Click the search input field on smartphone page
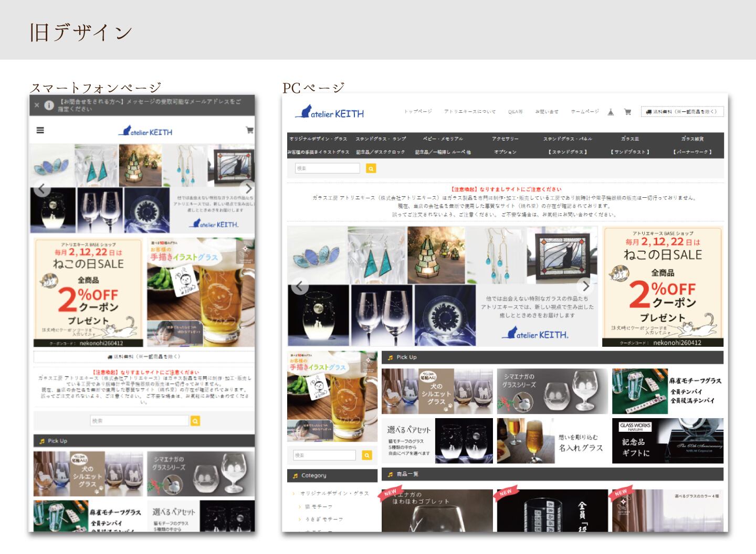The width and height of the screenshot is (756, 554). 139,421
